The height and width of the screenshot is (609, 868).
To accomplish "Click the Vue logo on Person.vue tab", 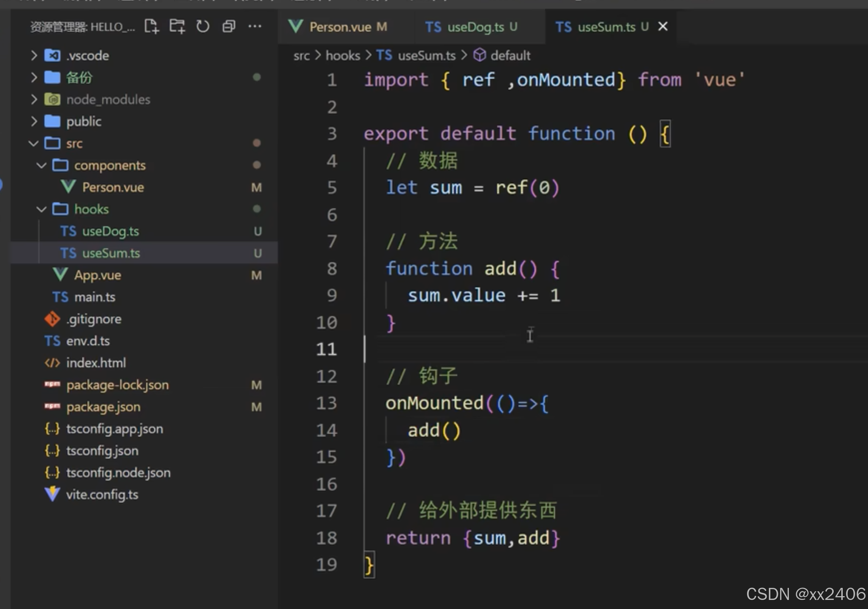I will pos(296,26).
